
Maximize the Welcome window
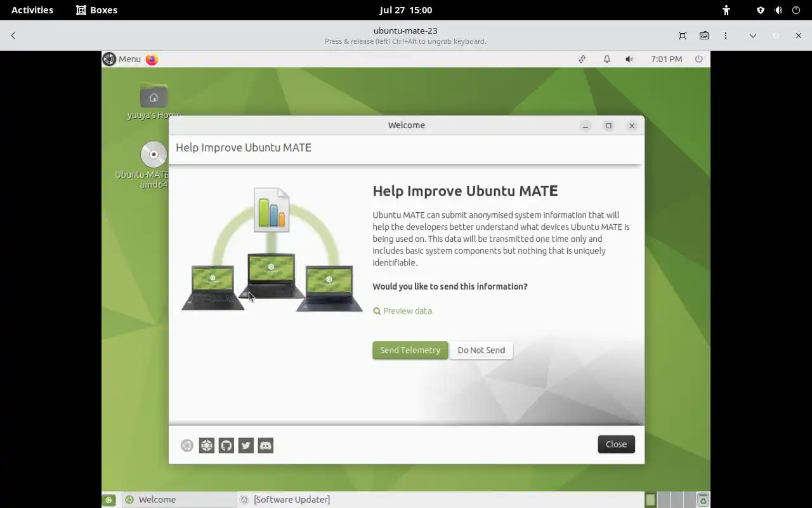pyautogui.click(x=608, y=126)
